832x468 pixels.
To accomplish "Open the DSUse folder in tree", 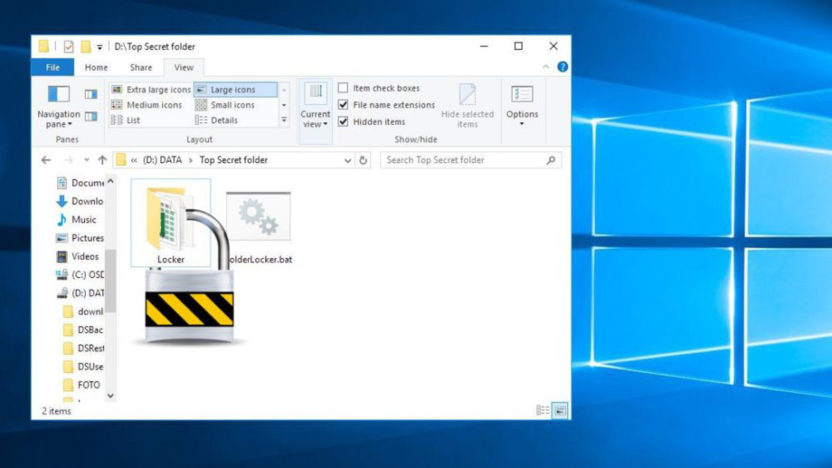I will point(83,367).
